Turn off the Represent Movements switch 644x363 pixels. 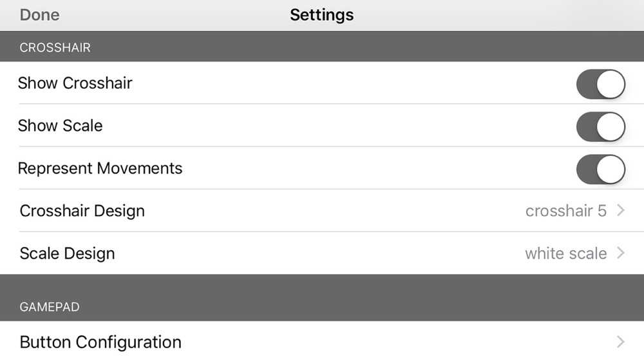601,170
